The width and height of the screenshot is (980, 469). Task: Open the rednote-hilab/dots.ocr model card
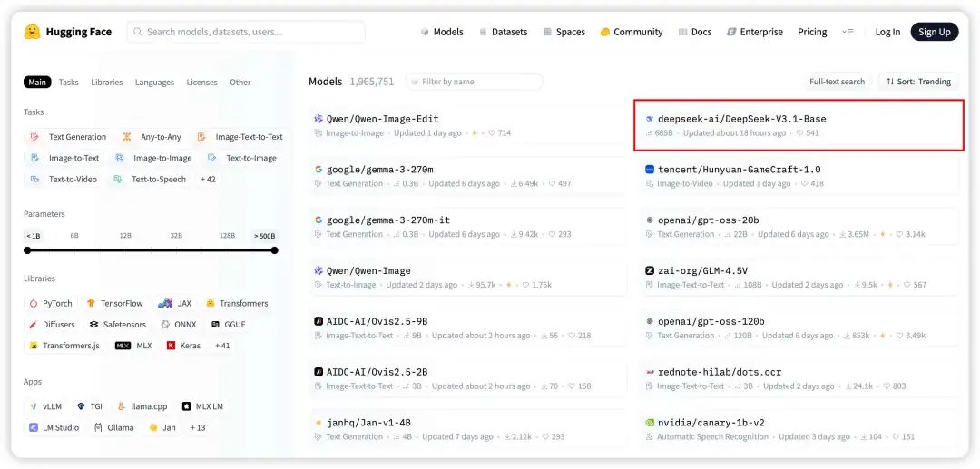[799, 378]
